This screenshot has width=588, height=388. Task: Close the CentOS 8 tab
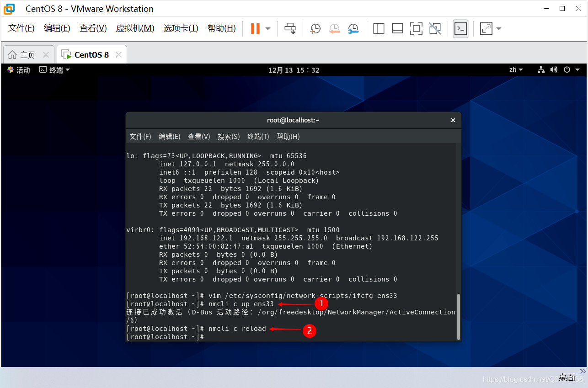(118, 55)
